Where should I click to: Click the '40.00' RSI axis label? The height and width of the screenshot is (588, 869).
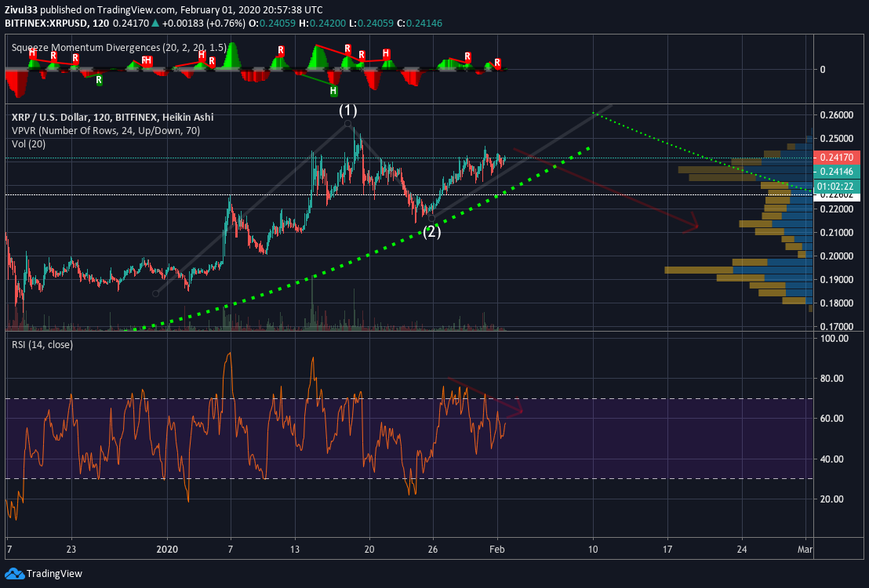(831, 459)
